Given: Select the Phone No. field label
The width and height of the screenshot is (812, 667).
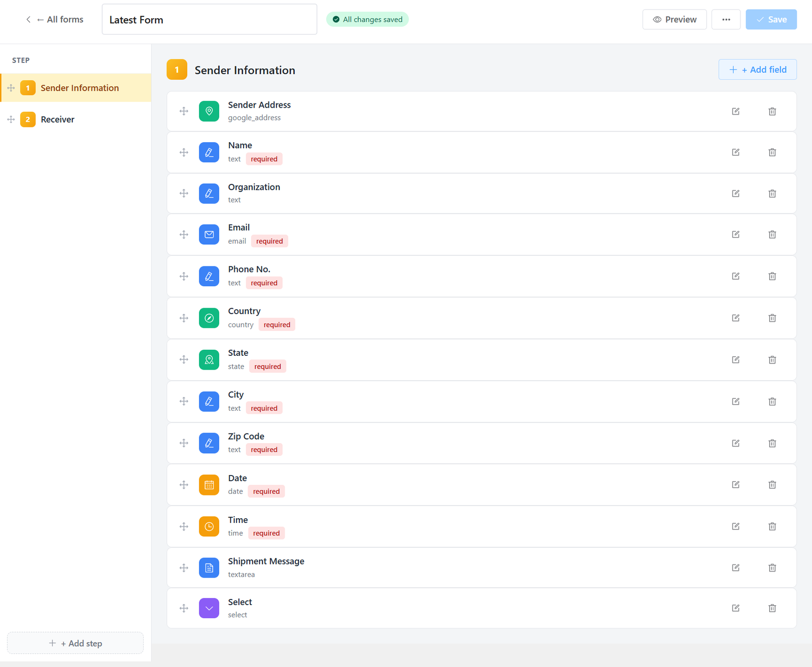Looking at the screenshot, I should pos(249,269).
